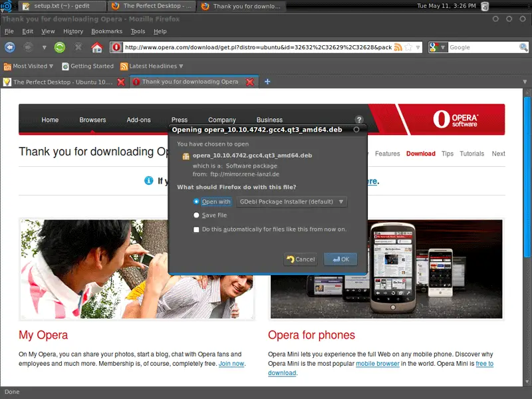
Task: Click the Home nav item on Opera site
Action: [x=50, y=120]
